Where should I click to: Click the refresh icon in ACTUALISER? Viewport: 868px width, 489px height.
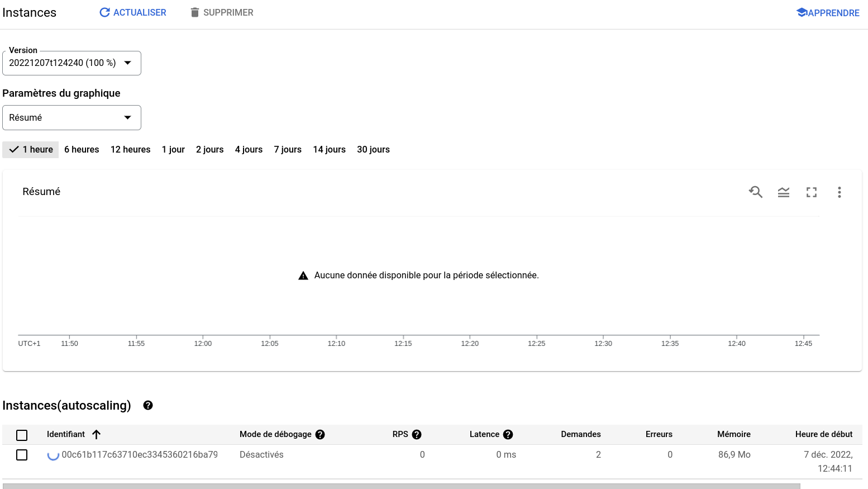104,12
